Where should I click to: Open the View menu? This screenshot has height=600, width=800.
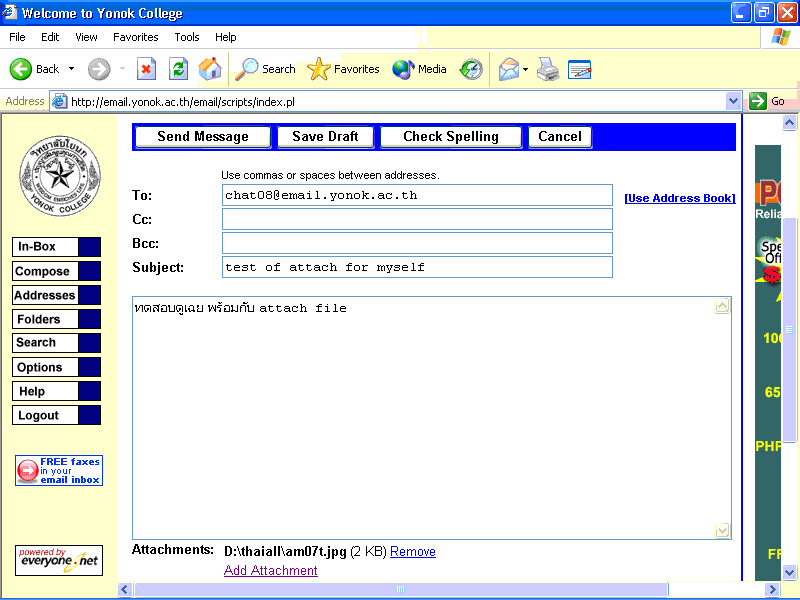point(86,37)
